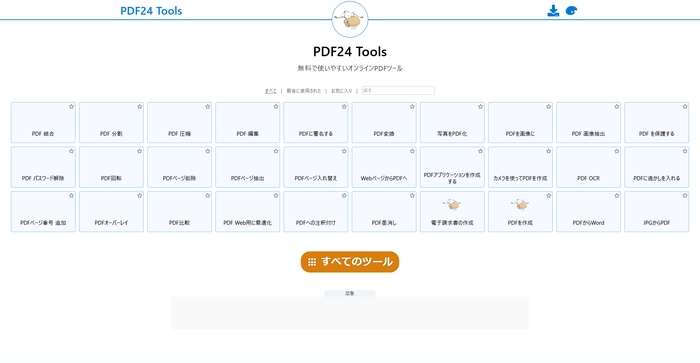The height and width of the screenshot is (363, 700).
Task: Open the PDFページ削除 tool tile
Action: pos(179,167)
